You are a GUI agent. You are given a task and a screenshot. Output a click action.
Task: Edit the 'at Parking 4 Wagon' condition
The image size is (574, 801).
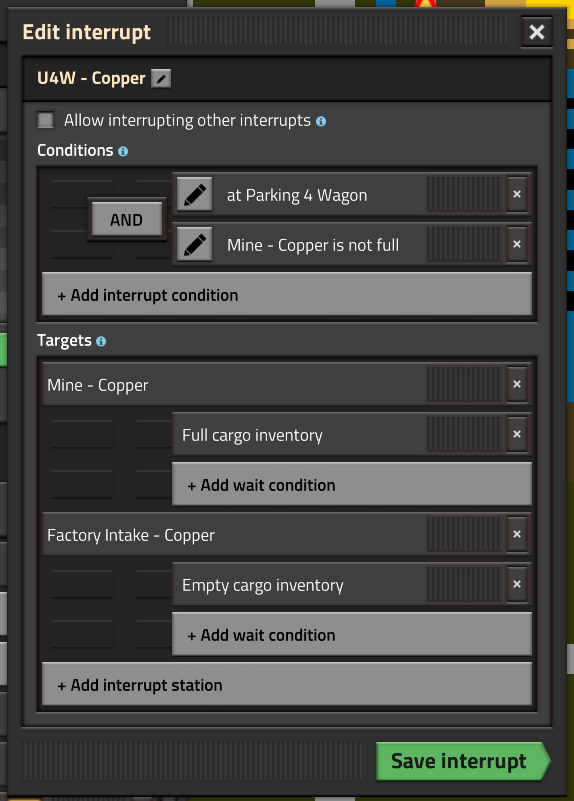click(195, 195)
